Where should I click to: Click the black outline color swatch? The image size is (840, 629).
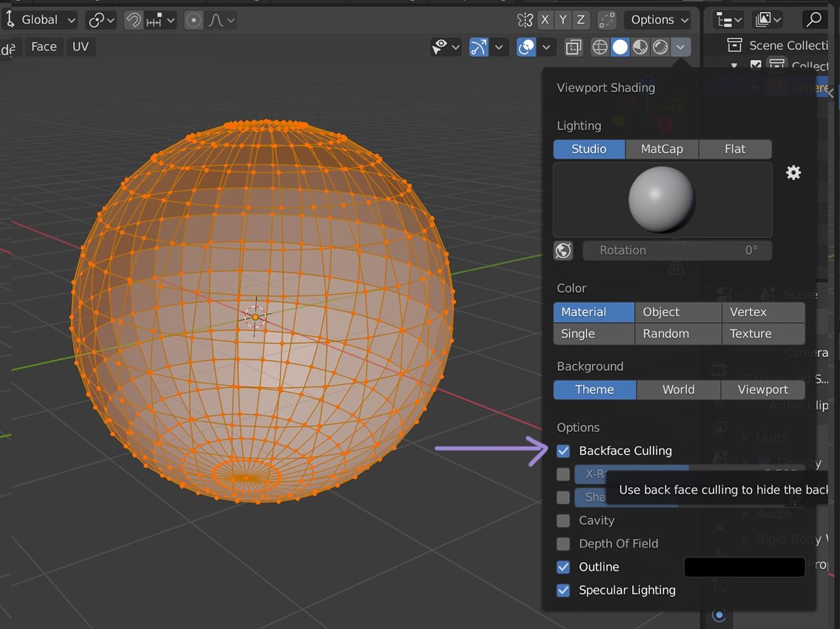[744, 567]
